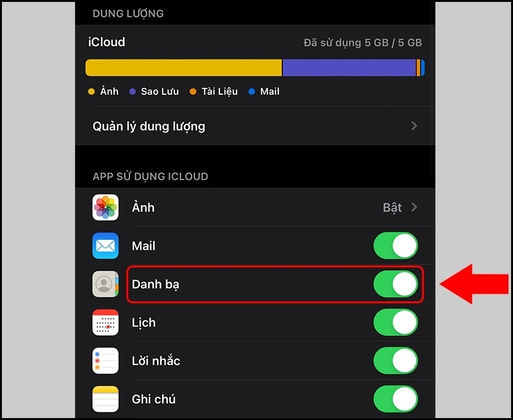This screenshot has height=420, width=513.
Task: Disable the Mail iCloud toggle
Action: [396, 246]
